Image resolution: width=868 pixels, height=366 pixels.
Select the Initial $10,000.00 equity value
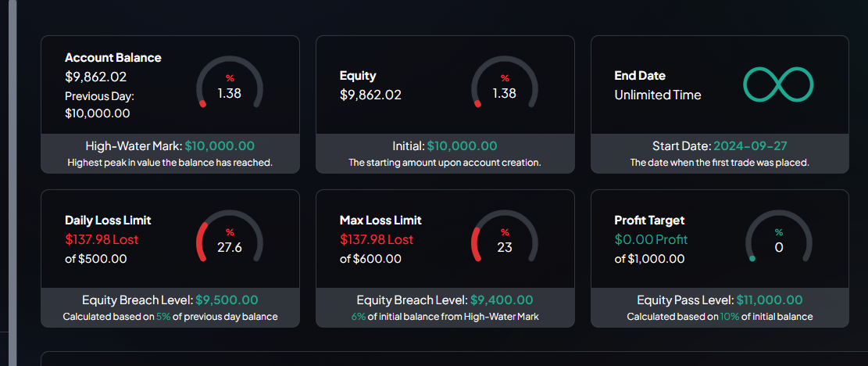point(462,145)
